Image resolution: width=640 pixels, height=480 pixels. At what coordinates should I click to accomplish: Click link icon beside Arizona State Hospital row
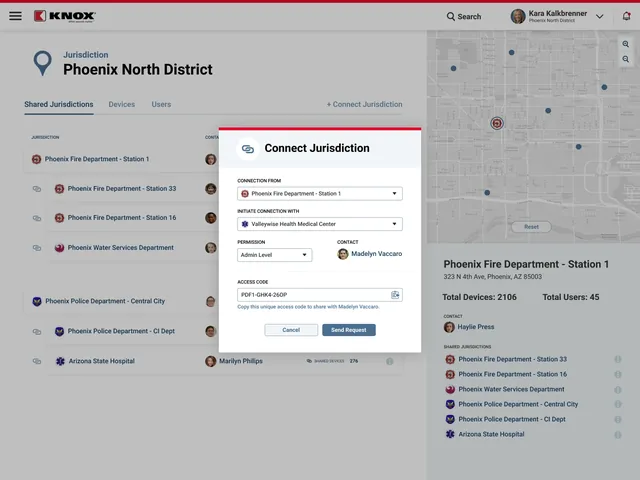pos(37,361)
